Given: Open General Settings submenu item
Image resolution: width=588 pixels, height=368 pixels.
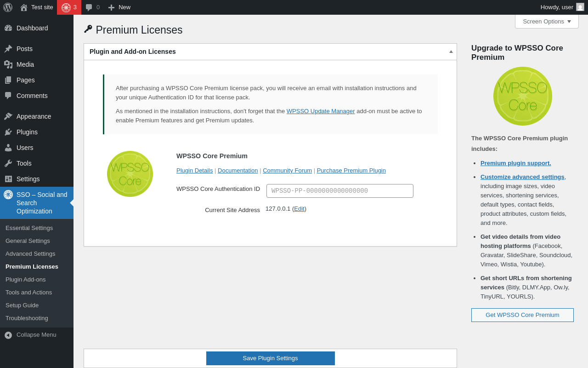Looking at the screenshot, I should click(28, 241).
